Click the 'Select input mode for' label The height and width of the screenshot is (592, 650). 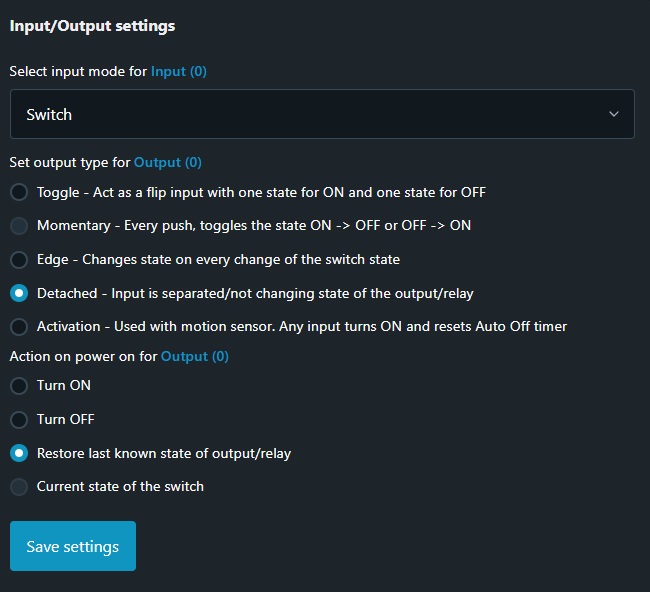[x=78, y=72]
